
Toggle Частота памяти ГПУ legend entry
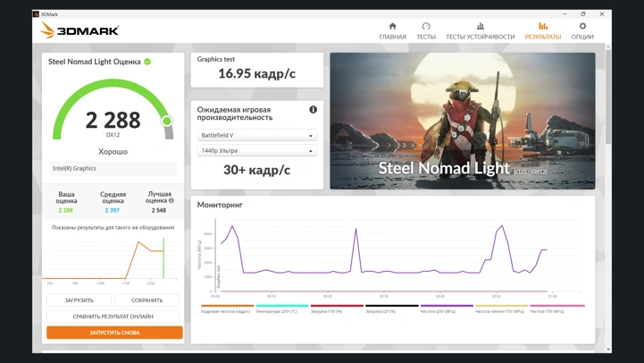click(501, 309)
